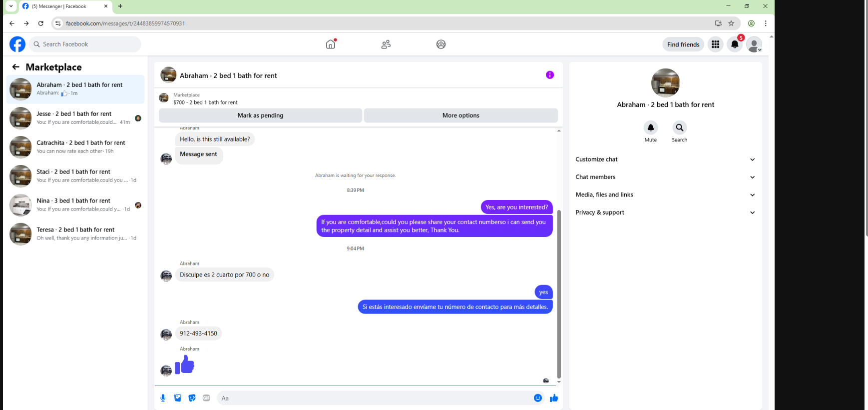Screen dimensions: 868x410
Task: Click the 'yes' reply bubble
Action: (x=543, y=292)
